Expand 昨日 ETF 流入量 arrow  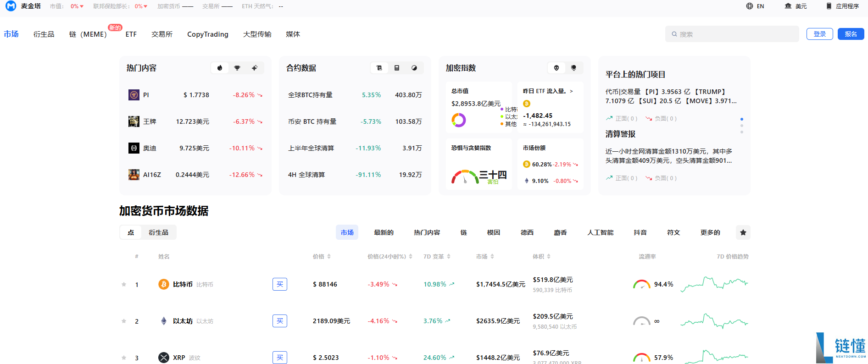click(x=571, y=91)
